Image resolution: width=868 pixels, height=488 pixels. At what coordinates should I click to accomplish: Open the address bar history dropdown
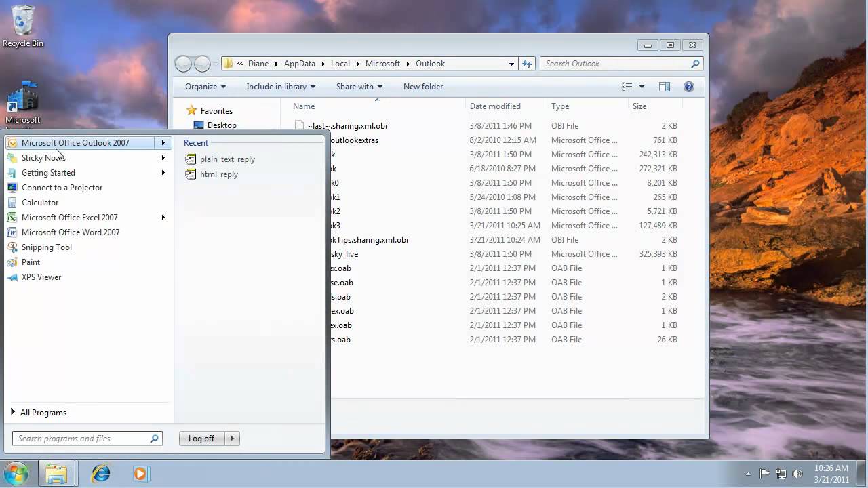pyautogui.click(x=511, y=64)
